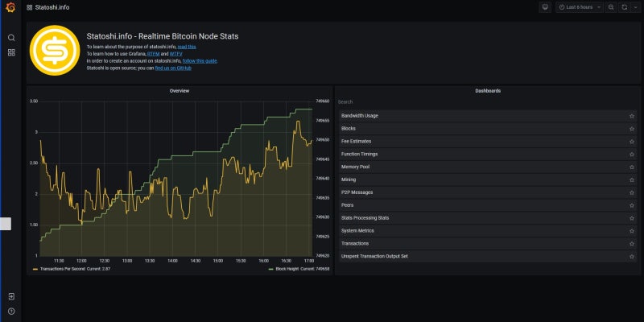Viewport: 644px width, 322px height.
Task: Open the Dashboards grid icon in sidebar
Action: click(x=11, y=52)
